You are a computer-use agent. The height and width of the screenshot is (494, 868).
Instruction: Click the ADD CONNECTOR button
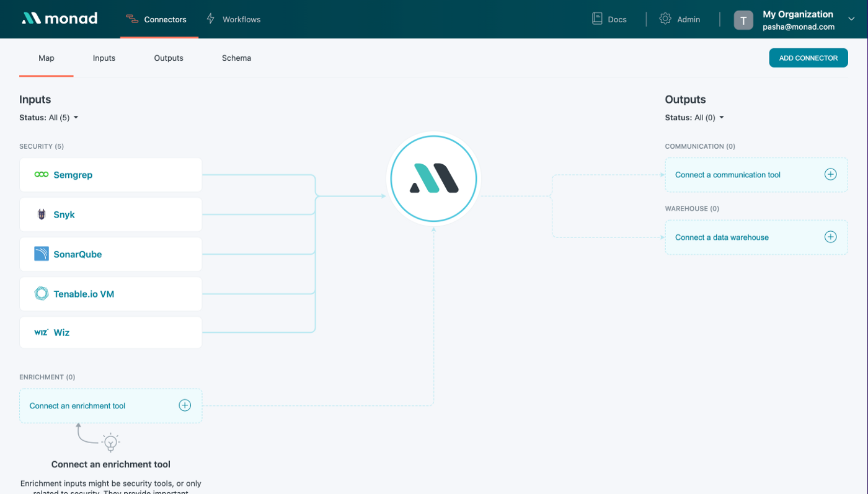tap(808, 58)
